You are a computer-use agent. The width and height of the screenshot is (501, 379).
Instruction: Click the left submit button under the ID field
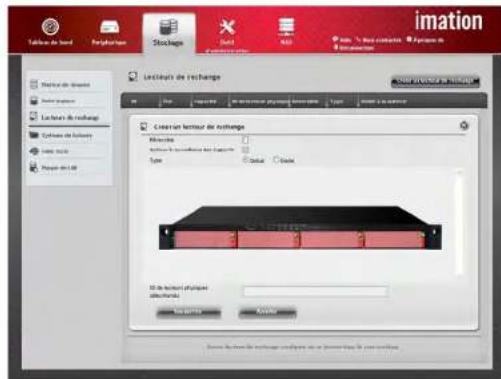(x=188, y=312)
